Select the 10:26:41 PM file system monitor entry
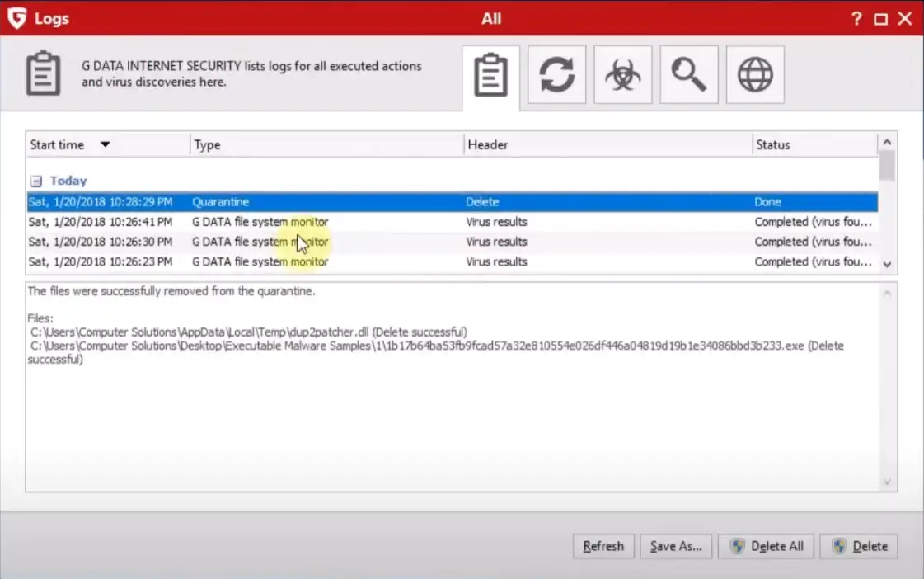Viewport: 924px width, 579px height. [260, 222]
